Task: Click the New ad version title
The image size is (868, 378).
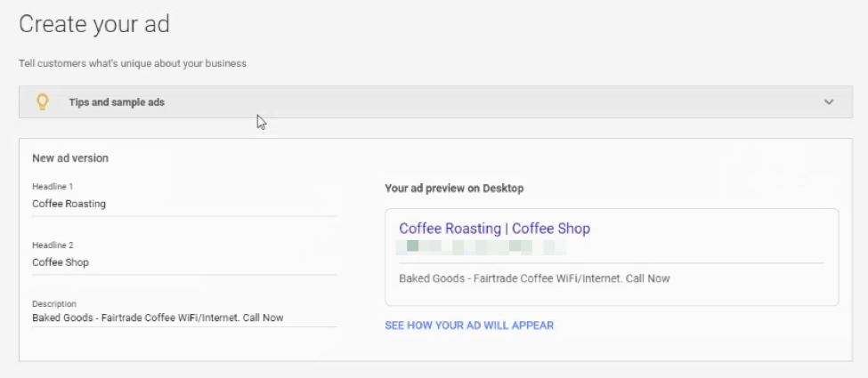Action: point(70,158)
